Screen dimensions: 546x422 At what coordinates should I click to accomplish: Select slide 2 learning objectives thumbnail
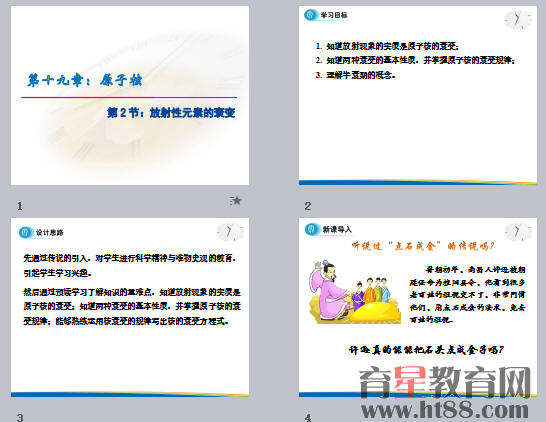pyautogui.click(x=418, y=95)
